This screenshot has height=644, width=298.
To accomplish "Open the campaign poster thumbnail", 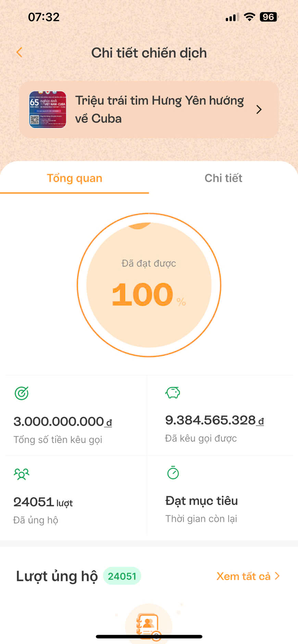I will tap(48, 109).
